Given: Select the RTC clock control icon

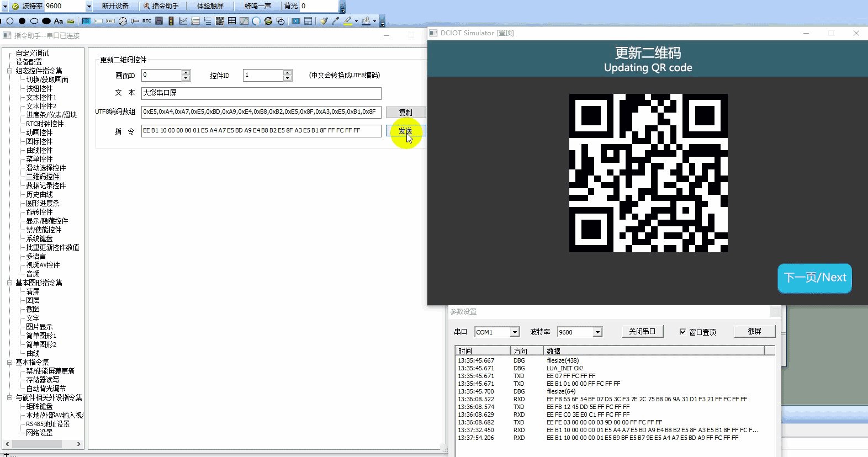Looking at the screenshot, I should pos(147,21).
